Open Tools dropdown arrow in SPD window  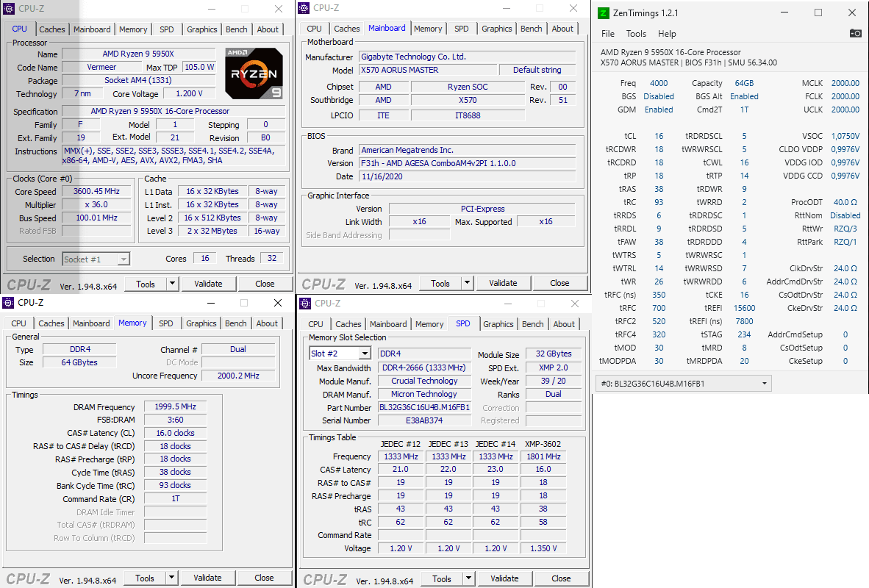point(469,578)
